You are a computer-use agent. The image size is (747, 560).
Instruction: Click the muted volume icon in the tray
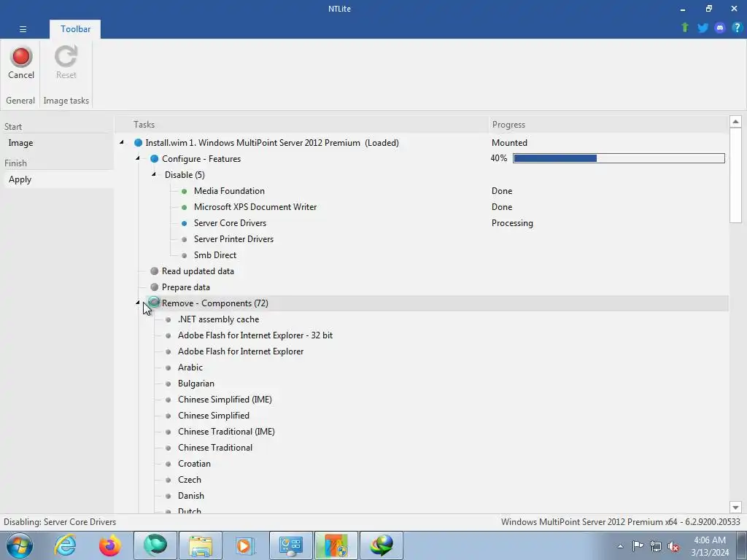point(673,546)
